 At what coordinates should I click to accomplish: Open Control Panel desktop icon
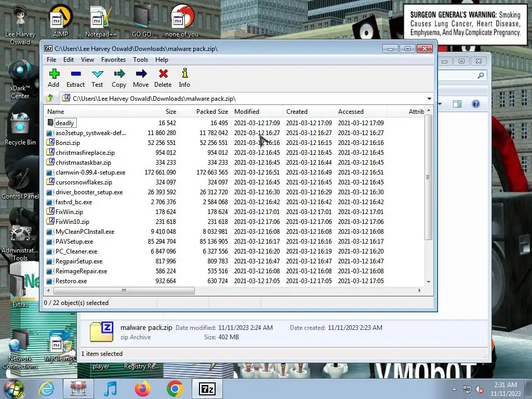click(20, 183)
